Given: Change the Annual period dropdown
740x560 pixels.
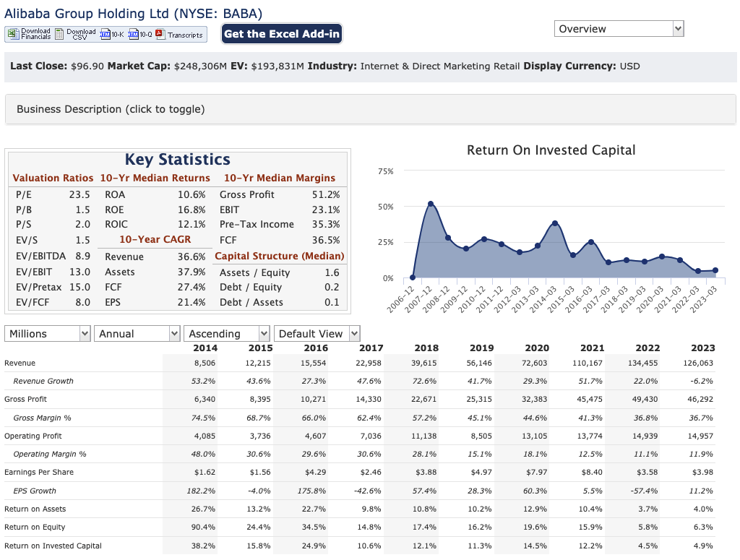Looking at the screenshot, I should (x=138, y=334).
